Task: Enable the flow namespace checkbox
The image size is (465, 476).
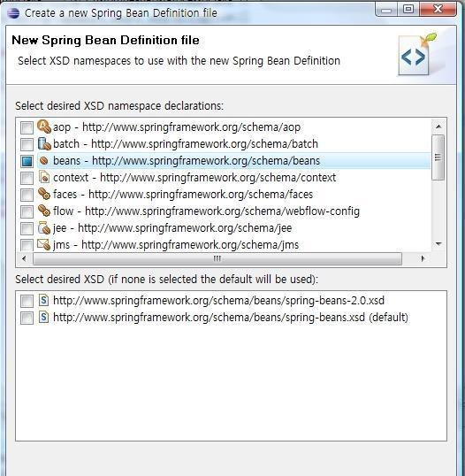Action: point(27,211)
